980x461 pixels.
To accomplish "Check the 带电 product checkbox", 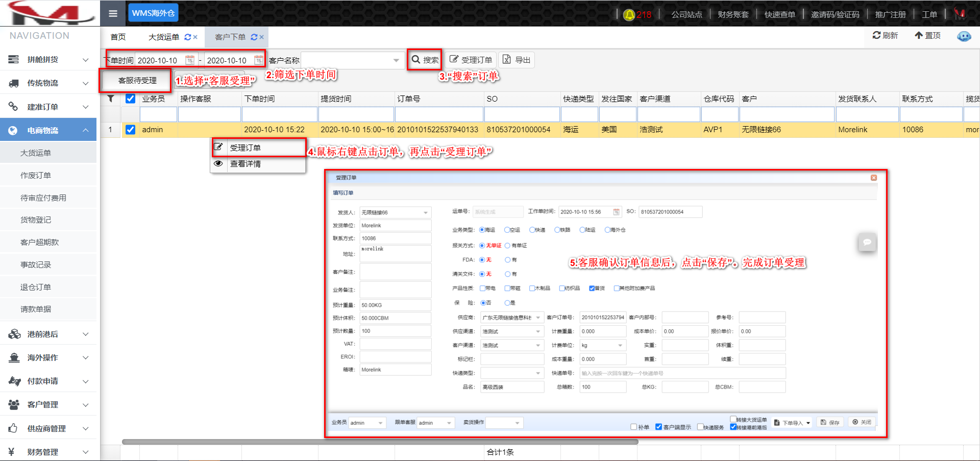I will 482,288.
